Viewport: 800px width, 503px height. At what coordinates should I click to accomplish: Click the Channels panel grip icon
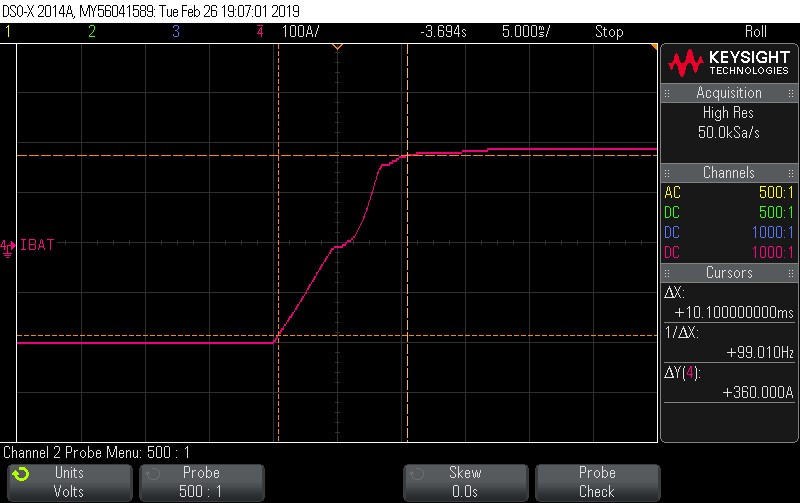pyautogui.click(x=666, y=173)
